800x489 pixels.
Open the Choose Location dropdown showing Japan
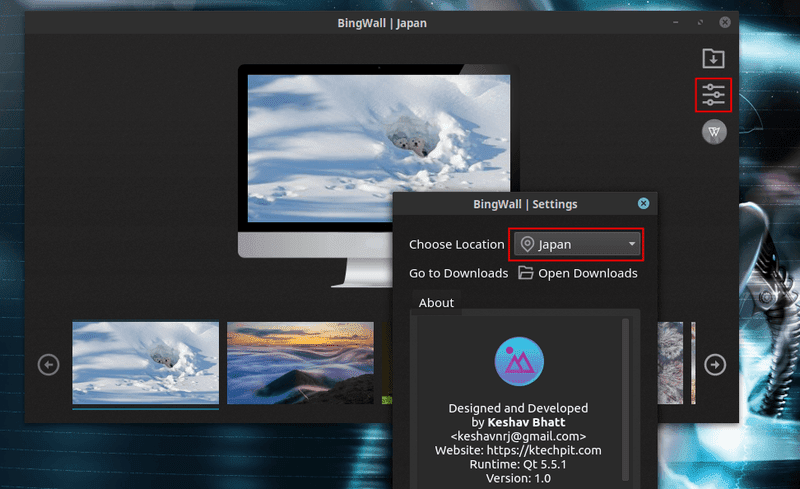point(577,244)
